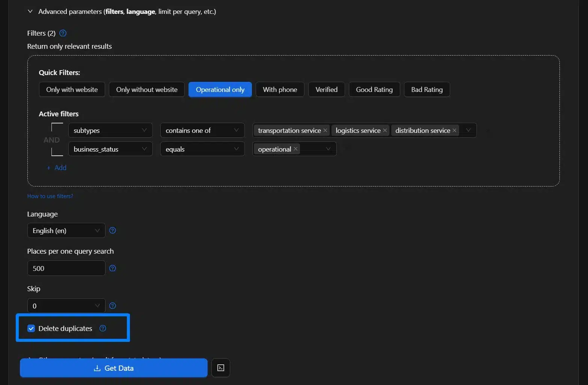Uncheck the Delete duplicates checkbox
Screen dimensions: 588x385
31,328
